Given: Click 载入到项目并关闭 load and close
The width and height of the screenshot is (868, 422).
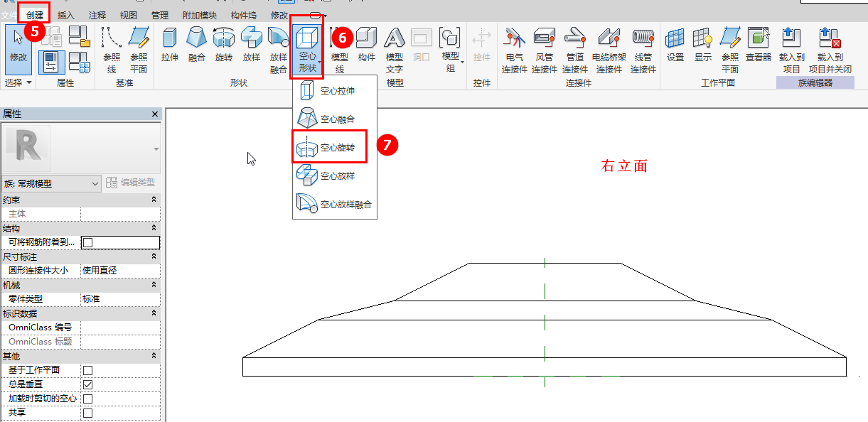Looking at the screenshot, I should 830,50.
